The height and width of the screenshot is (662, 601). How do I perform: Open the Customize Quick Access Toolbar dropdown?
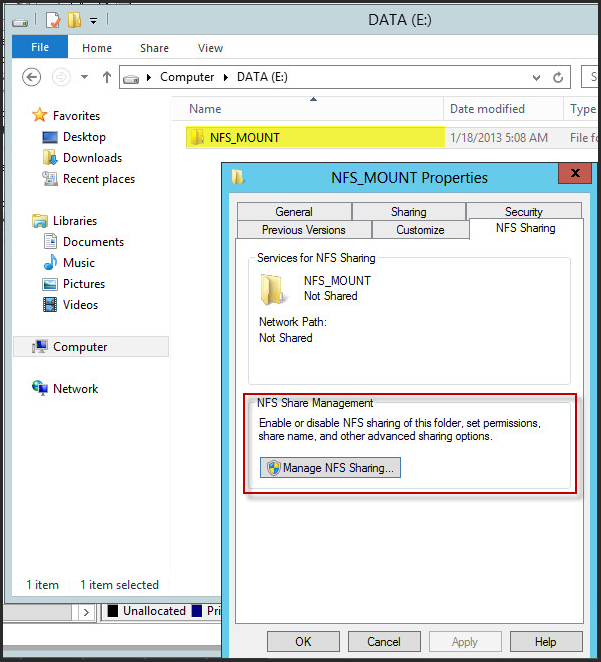coord(93,20)
